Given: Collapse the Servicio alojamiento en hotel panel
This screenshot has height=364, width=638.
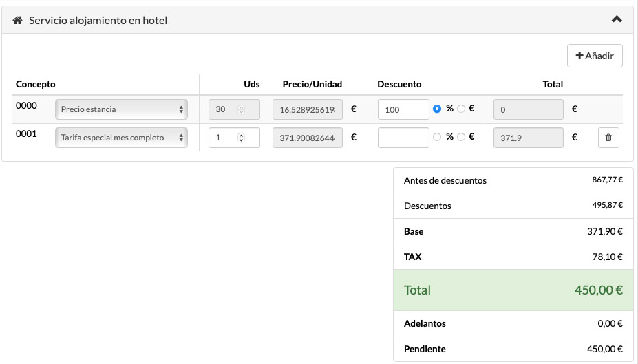Looking at the screenshot, I should click(x=617, y=20).
